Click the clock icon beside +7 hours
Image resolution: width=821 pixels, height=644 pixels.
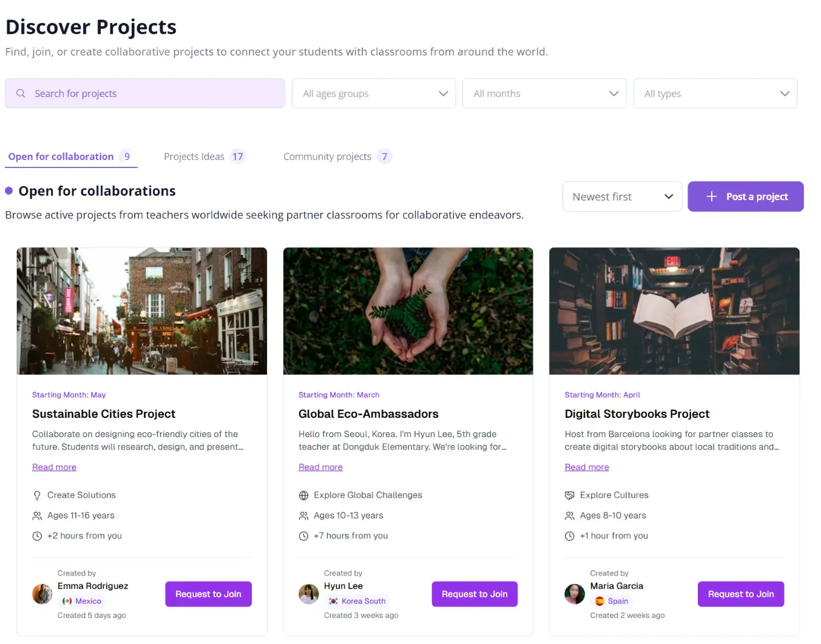(x=303, y=536)
